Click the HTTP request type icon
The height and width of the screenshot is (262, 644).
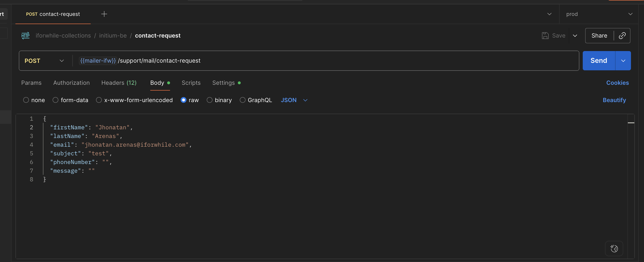click(26, 36)
